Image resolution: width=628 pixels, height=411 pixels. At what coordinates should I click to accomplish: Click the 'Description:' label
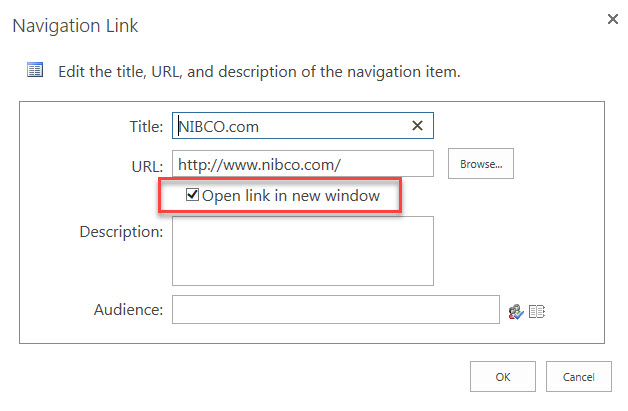(121, 232)
